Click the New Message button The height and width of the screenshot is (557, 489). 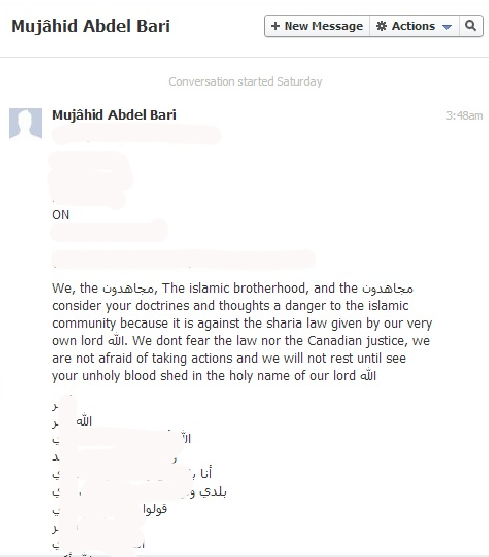coord(317,26)
